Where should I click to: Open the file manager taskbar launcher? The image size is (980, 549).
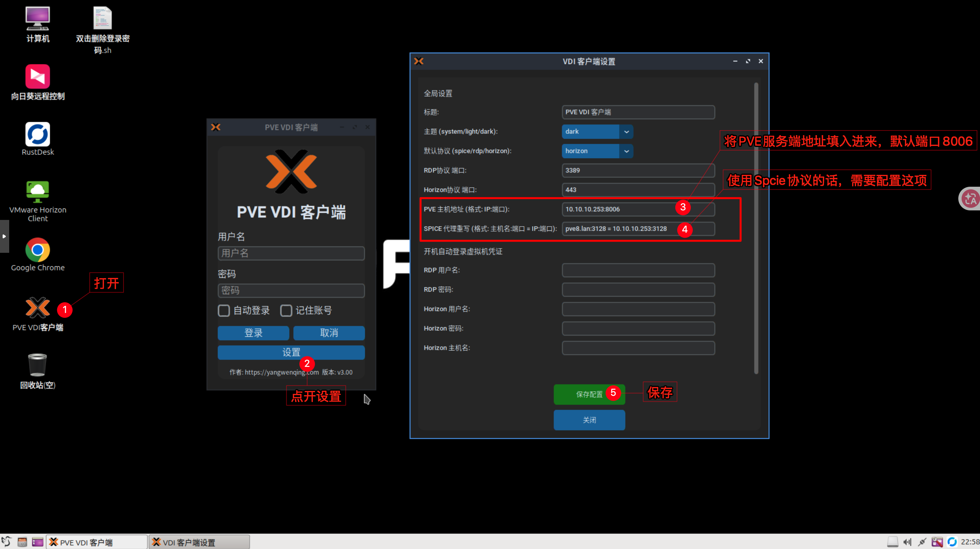[x=22, y=542]
